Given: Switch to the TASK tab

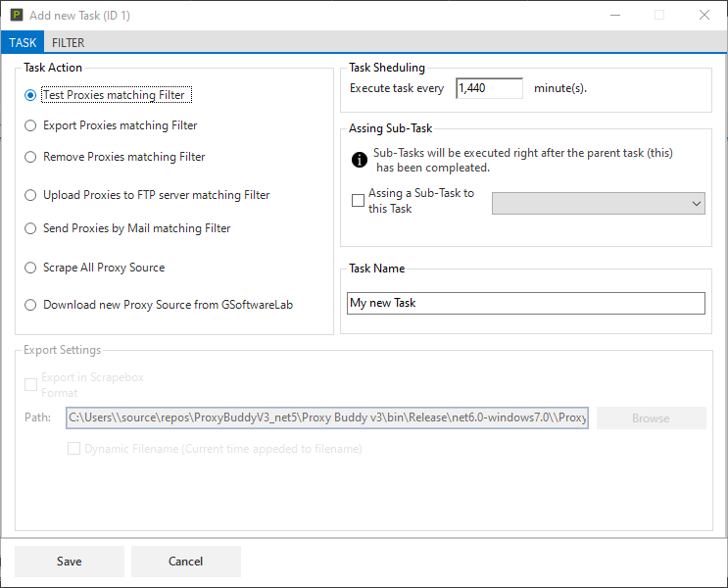Looking at the screenshot, I should point(23,43).
